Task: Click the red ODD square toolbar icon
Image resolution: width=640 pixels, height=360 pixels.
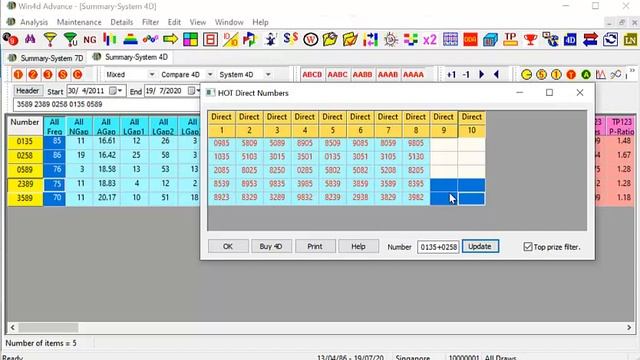Action: 470,40
